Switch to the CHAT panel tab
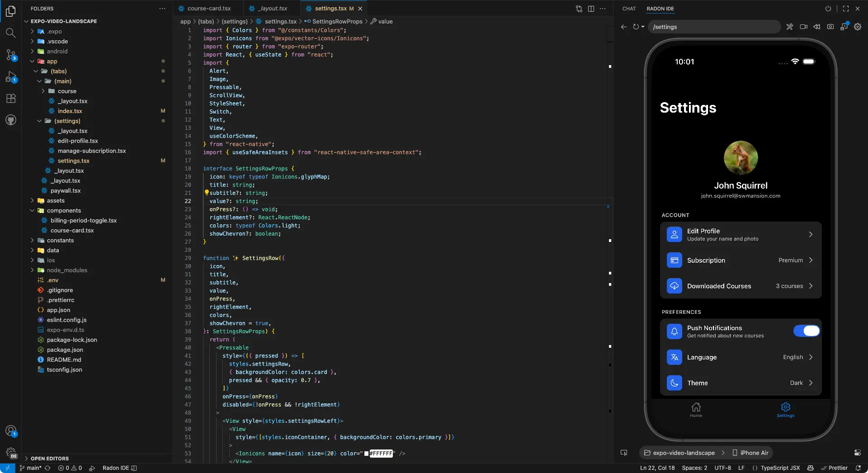 point(629,9)
